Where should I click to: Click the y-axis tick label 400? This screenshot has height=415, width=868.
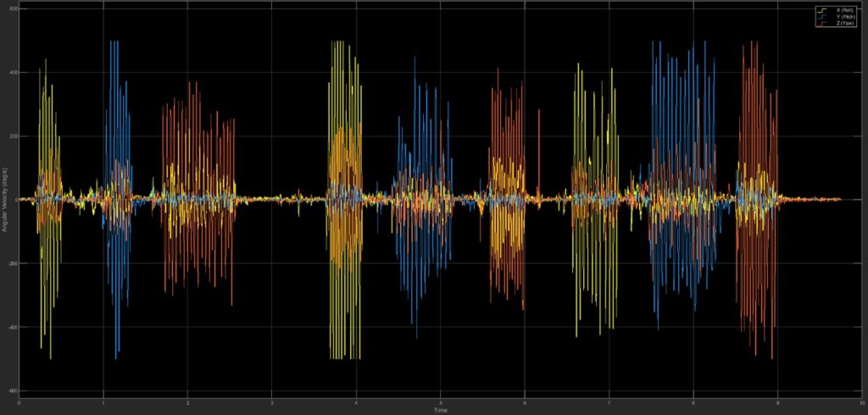point(13,72)
